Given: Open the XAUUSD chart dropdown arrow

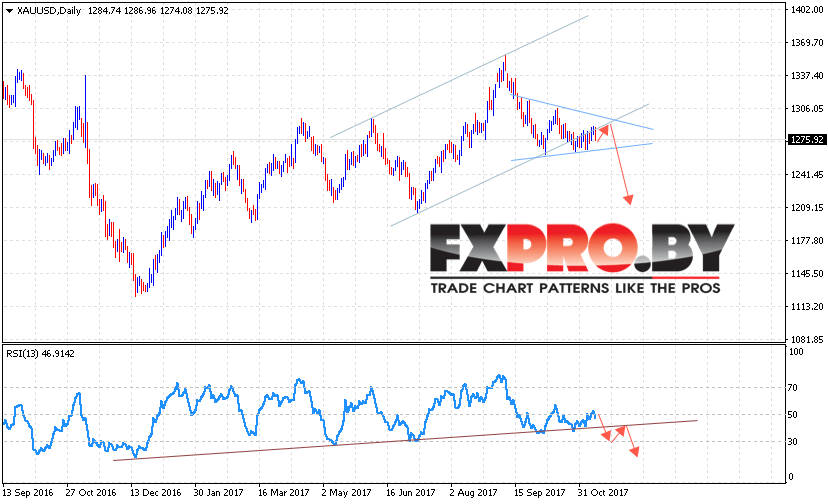Looking at the screenshot, I should coord(9,11).
